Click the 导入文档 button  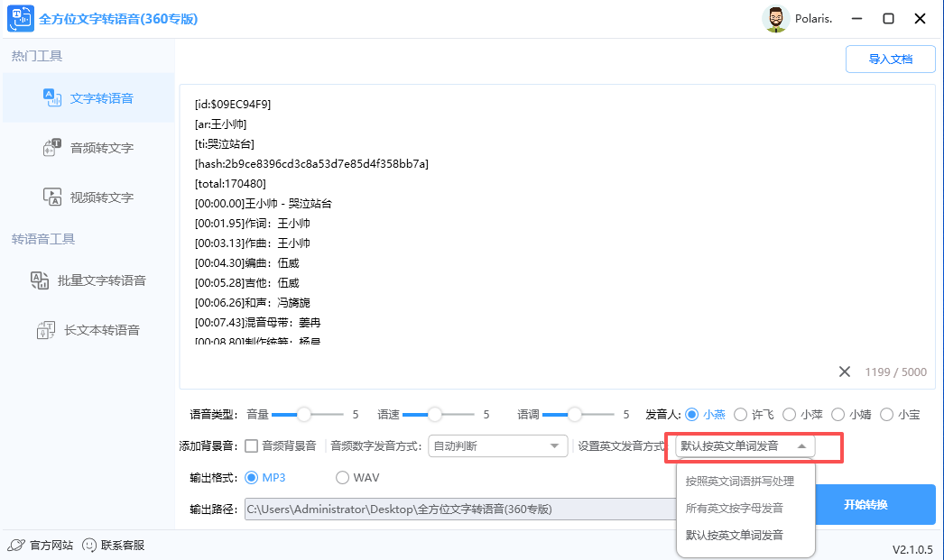[x=890, y=58]
